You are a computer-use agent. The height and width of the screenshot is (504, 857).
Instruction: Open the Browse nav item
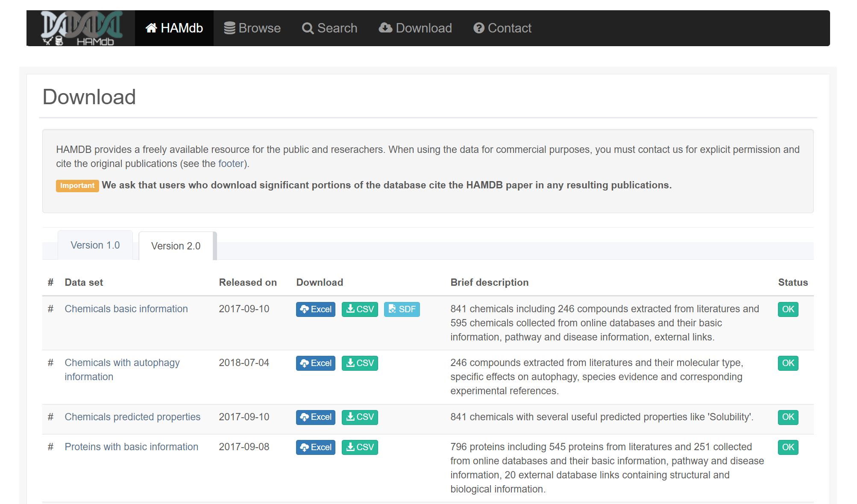[252, 28]
